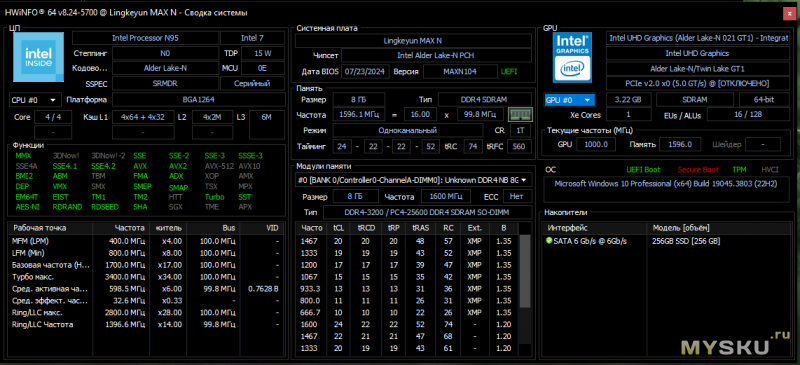The image size is (800, 365).
Task: Click the Turbo feature flag
Action: click(x=215, y=197)
